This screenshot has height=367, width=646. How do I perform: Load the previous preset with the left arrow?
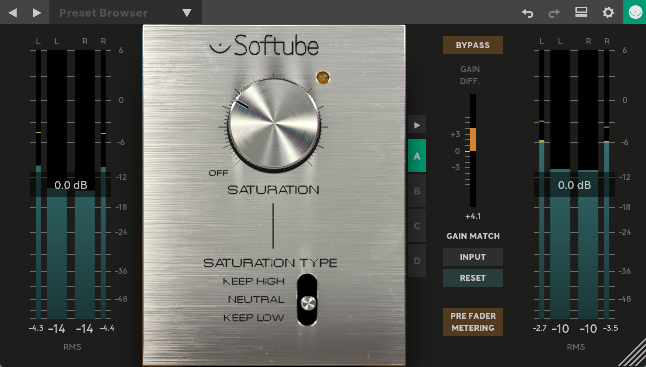tap(13, 13)
